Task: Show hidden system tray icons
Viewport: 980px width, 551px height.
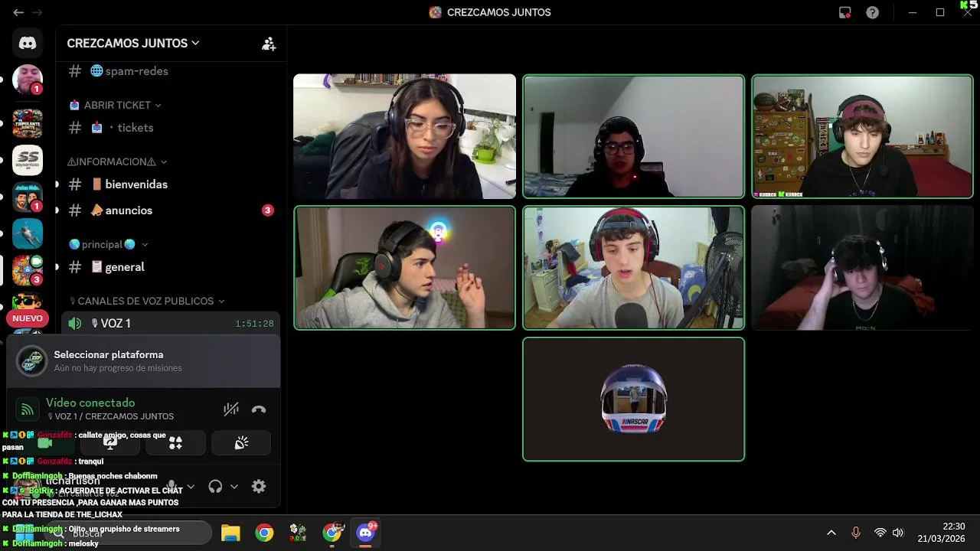Action: tap(831, 533)
